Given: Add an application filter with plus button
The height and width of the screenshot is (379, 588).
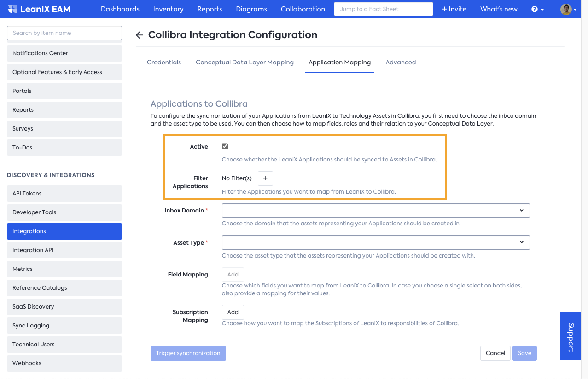Looking at the screenshot, I should tap(265, 178).
